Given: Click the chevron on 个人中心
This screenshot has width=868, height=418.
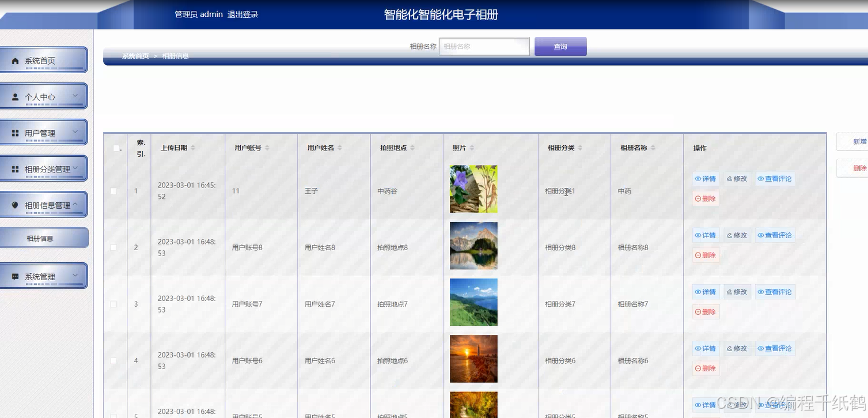Looking at the screenshot, I should click(75, 96).
